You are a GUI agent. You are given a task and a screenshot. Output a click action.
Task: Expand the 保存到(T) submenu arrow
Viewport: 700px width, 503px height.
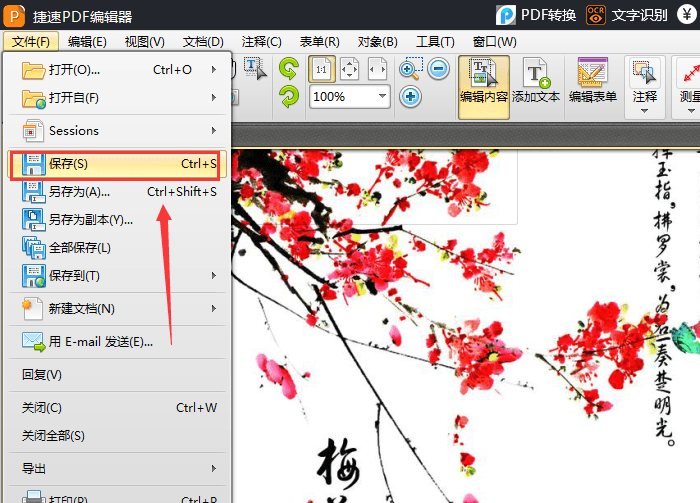coord(214,275)
